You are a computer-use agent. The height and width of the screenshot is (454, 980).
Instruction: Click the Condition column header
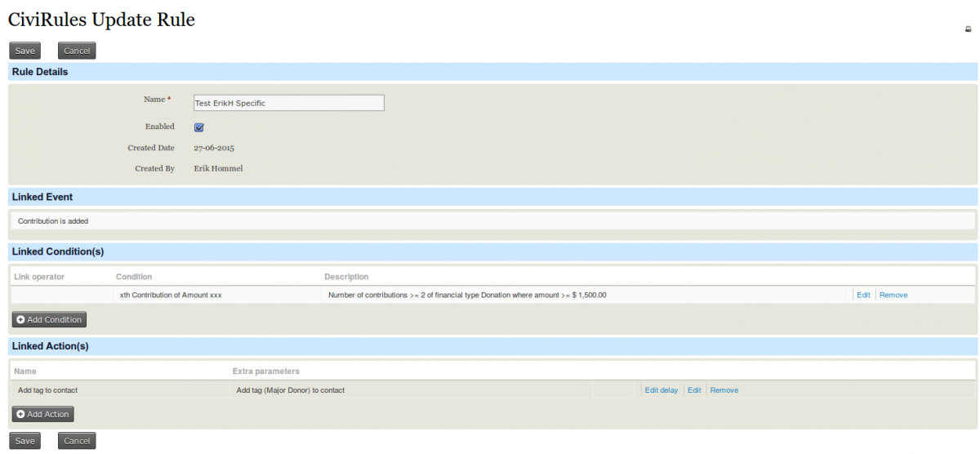pos(134,277)
